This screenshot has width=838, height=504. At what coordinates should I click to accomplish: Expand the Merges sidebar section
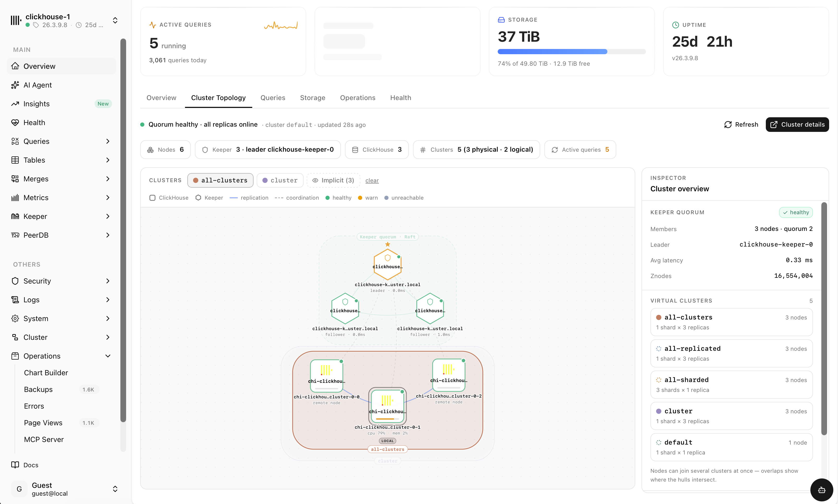pyautogui.click(x=108, y=179)
